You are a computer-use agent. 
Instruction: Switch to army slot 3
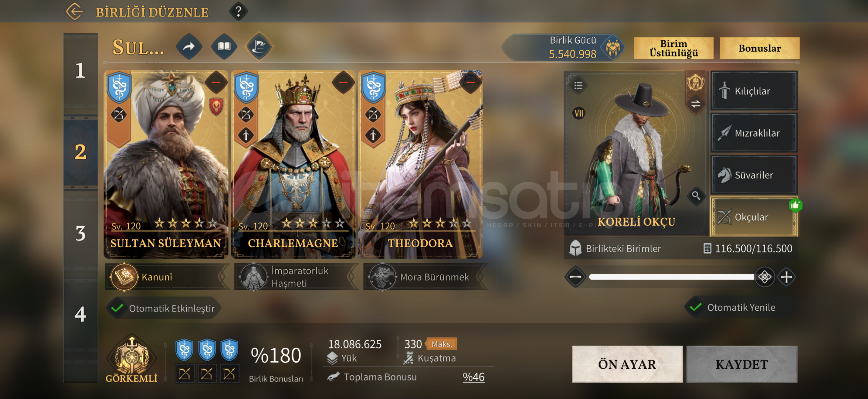click(x=81, y=233)
